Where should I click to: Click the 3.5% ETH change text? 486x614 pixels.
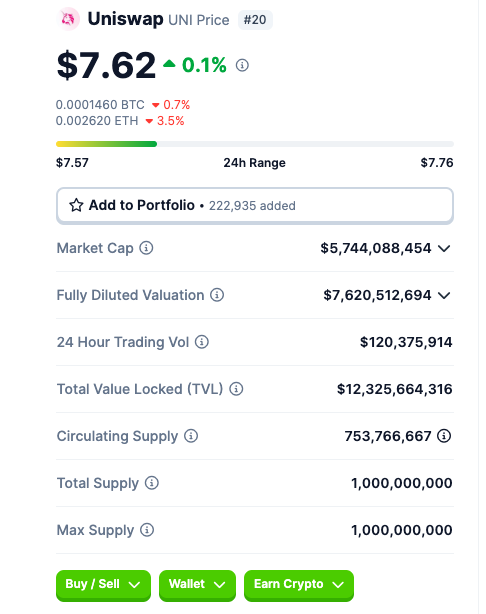point(171,121)
